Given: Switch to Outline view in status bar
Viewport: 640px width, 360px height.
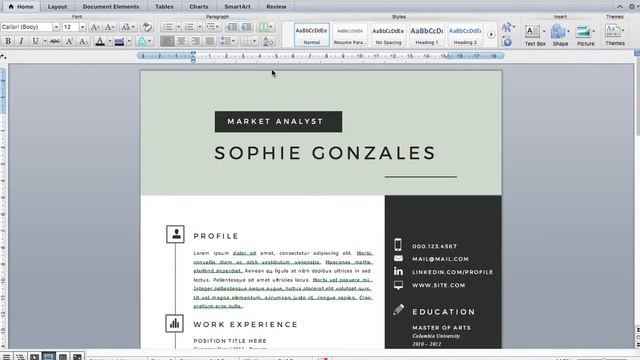Looking at the screenshot, I should 20,357.
